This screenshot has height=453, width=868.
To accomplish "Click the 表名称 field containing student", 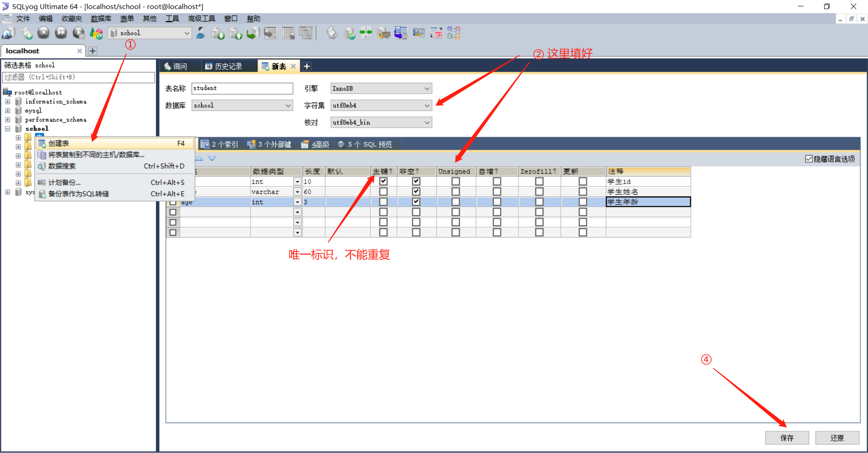I will point(242,88).
